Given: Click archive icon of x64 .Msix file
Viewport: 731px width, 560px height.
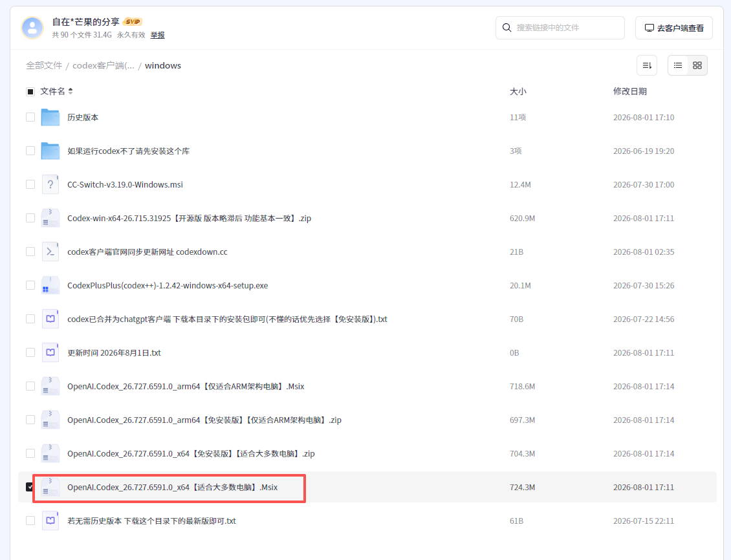Looking at the screenshot, I should pos(50,488).
